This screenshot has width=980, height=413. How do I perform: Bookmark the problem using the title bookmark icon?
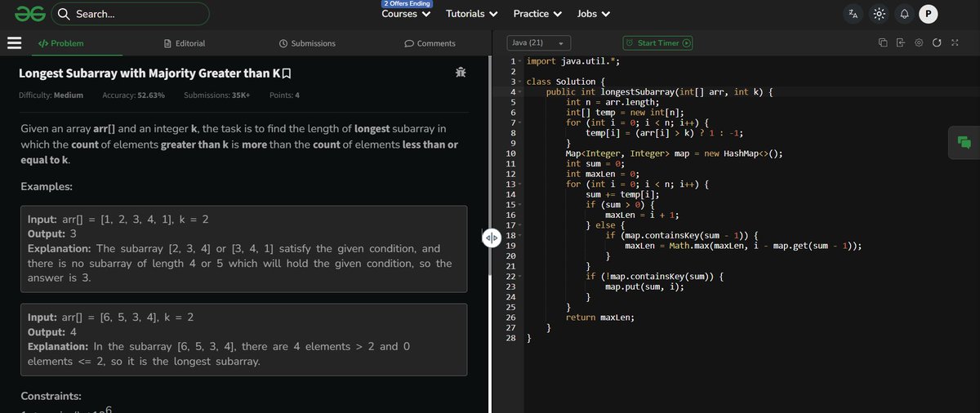(287, 73)
